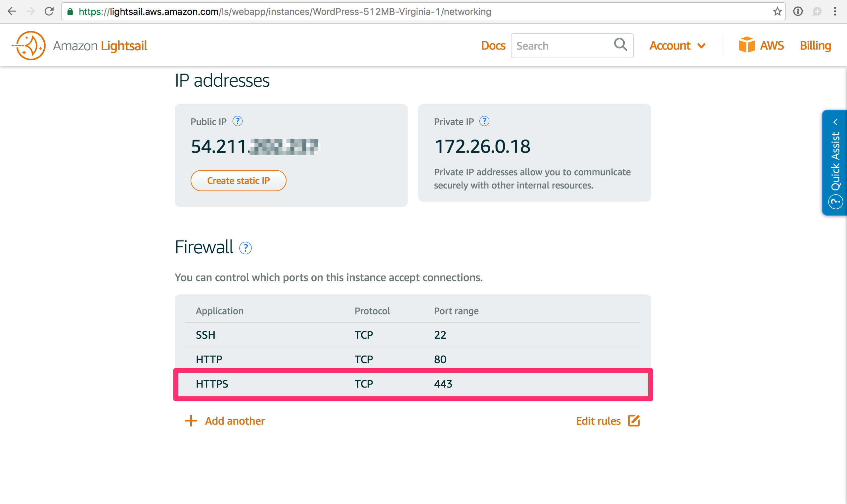Click the Create static IP button

pos(238,180)
